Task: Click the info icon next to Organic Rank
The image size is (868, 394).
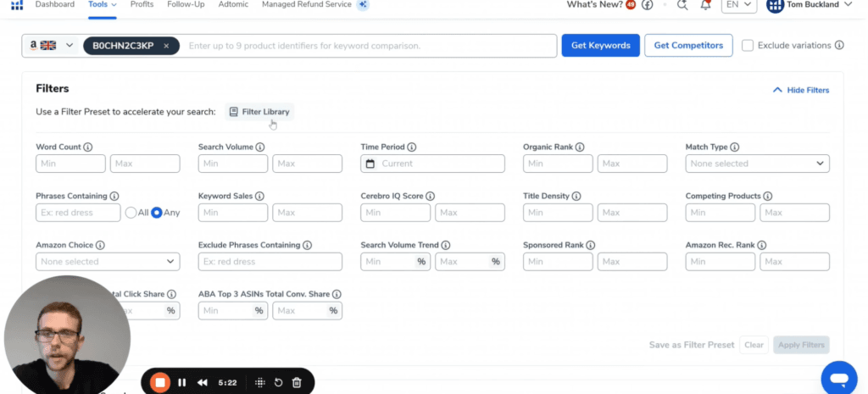Action: [580, 147]
